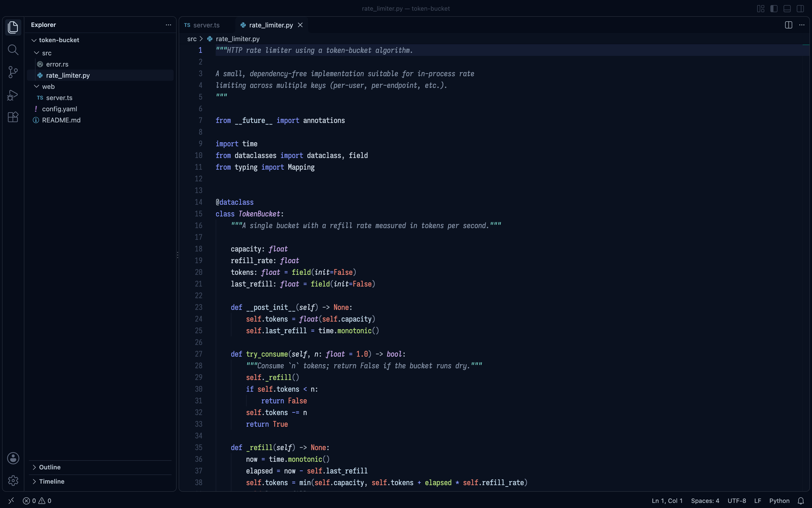Open error.rs in the file tree
812x508 pixels.
click(100, 64)
